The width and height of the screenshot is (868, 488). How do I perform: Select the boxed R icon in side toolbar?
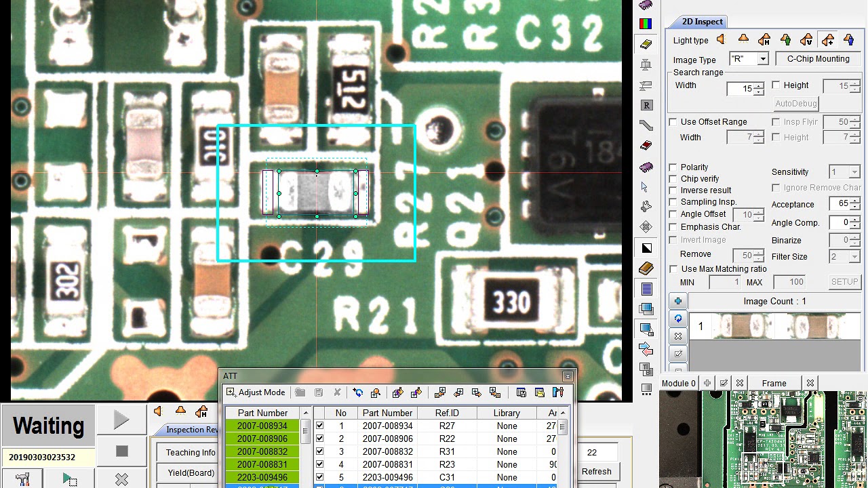coord(646,105)
